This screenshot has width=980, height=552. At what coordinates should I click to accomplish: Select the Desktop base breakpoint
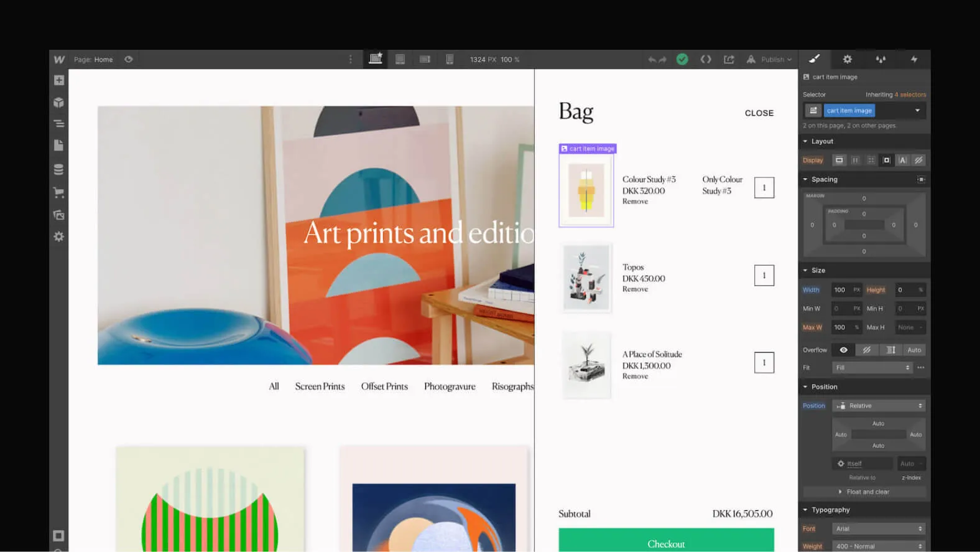click(x=376, y=59)
